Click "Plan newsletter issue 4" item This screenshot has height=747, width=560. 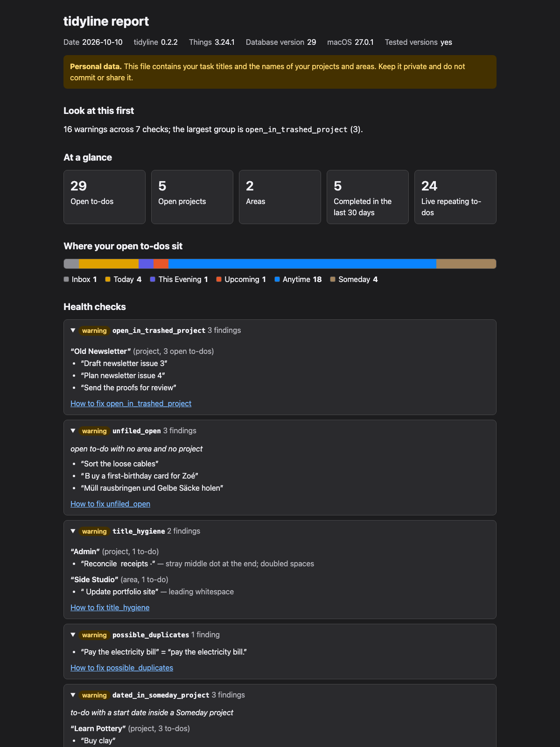(x=123, y=375)
